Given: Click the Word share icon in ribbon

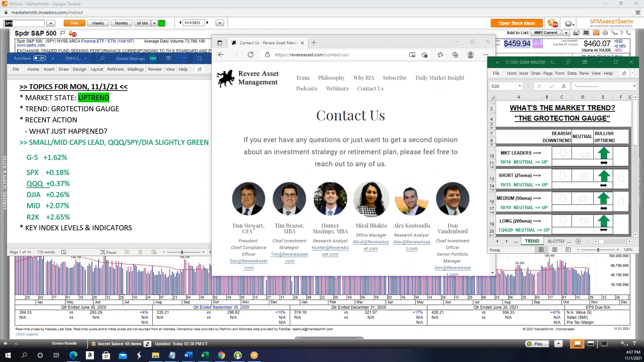Looking at the screenshot, I should click(200, 69).
